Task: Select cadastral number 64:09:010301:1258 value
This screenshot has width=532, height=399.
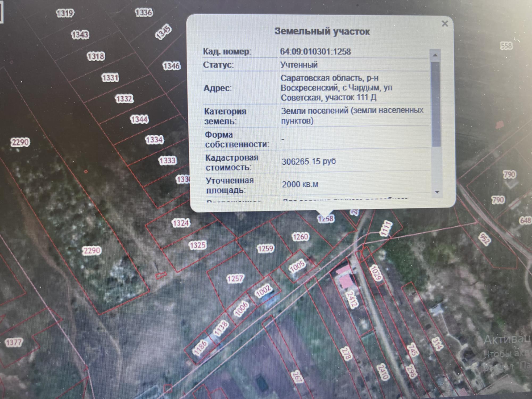Action: point(315,51)
